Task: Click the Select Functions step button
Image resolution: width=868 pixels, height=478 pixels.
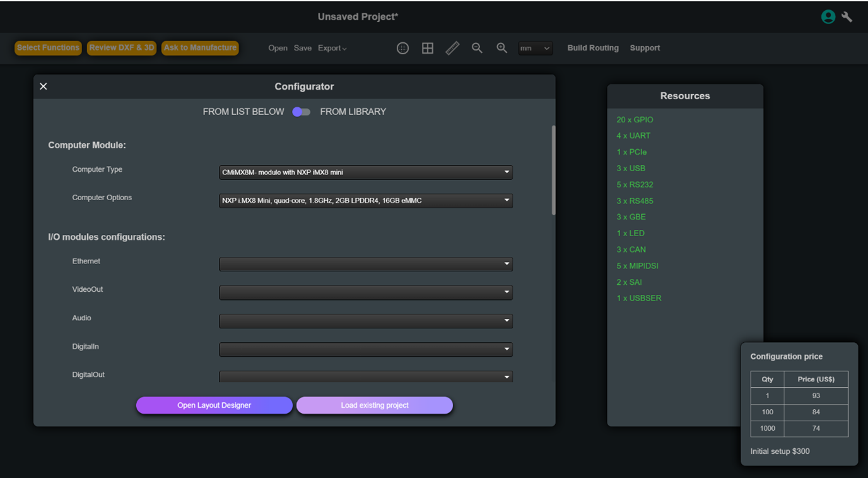Action: [x=48, y=48]
